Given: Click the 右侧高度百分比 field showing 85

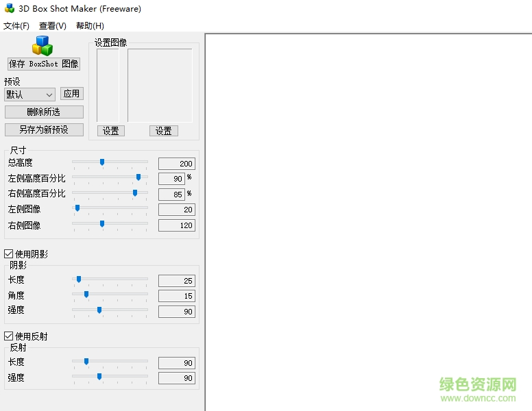Looking at the screenshot, I should point(171,195).
